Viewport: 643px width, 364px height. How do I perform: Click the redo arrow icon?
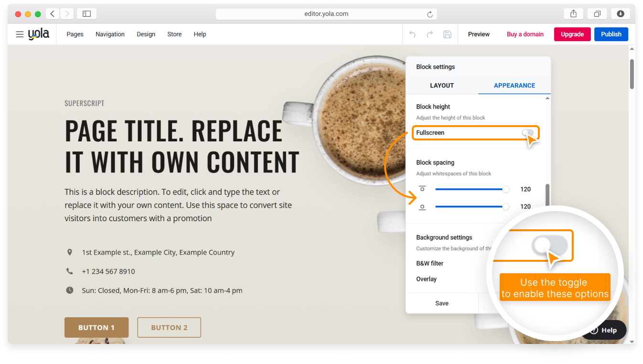pyautogui.click(x=430, y=34)
